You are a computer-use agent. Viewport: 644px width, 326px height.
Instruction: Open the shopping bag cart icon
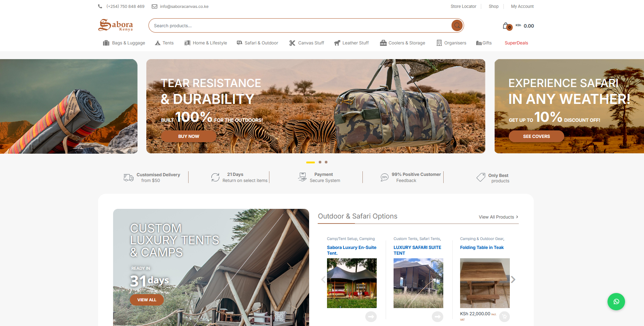507,26
